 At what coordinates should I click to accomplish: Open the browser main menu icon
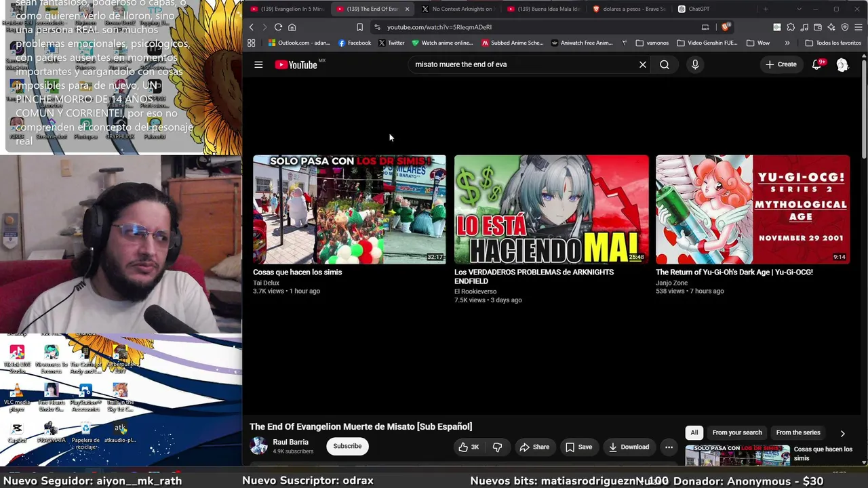coord(859,27)
